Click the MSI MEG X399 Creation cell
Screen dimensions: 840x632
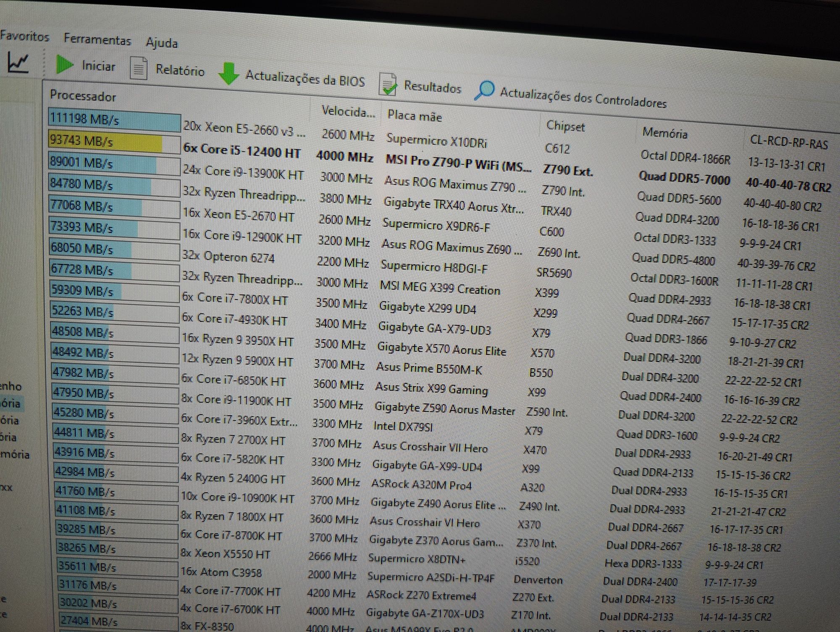tap(440, 287)
